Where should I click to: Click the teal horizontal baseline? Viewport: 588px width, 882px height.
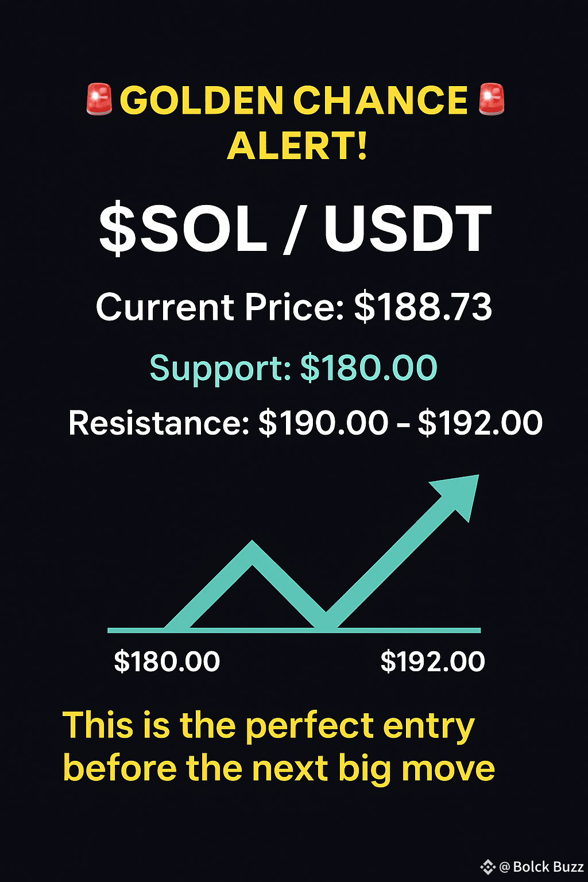pos(294,630)
